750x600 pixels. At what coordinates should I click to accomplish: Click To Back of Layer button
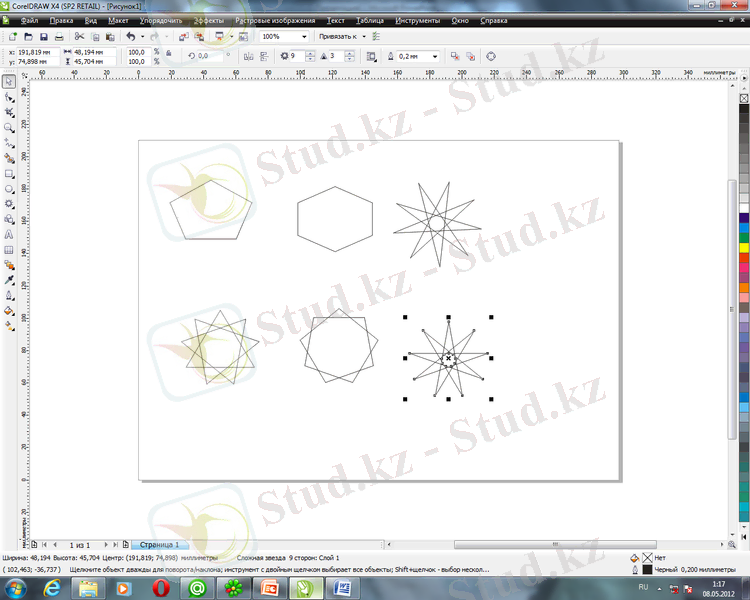point(471,56)
